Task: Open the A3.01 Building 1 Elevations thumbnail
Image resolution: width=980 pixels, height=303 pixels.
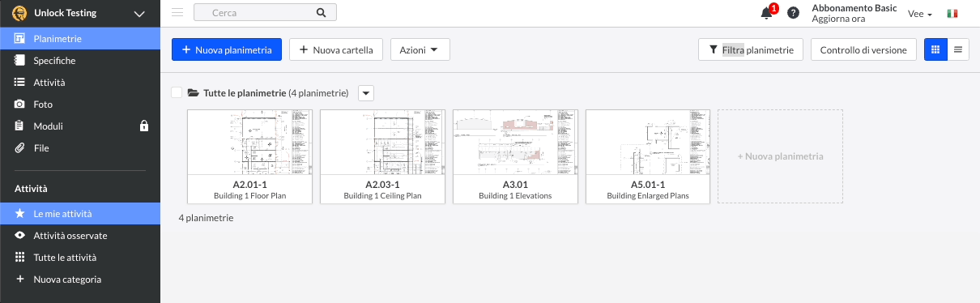Action: click(x=515, y=156)
